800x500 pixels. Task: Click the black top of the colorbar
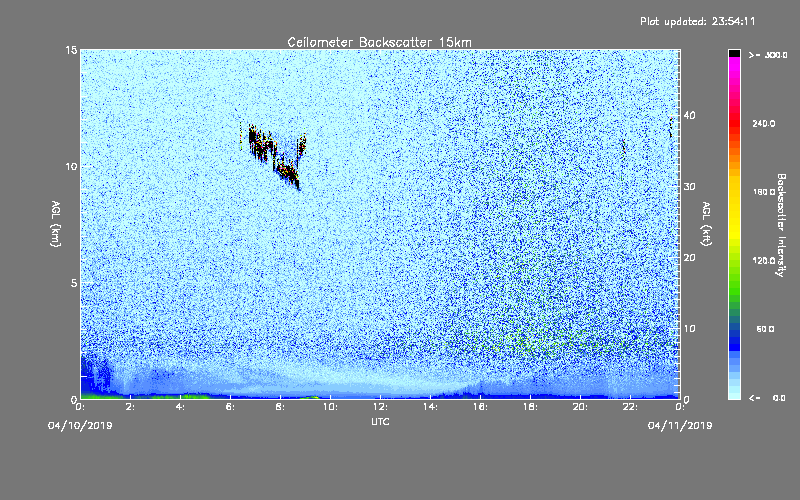coord(734,53)
